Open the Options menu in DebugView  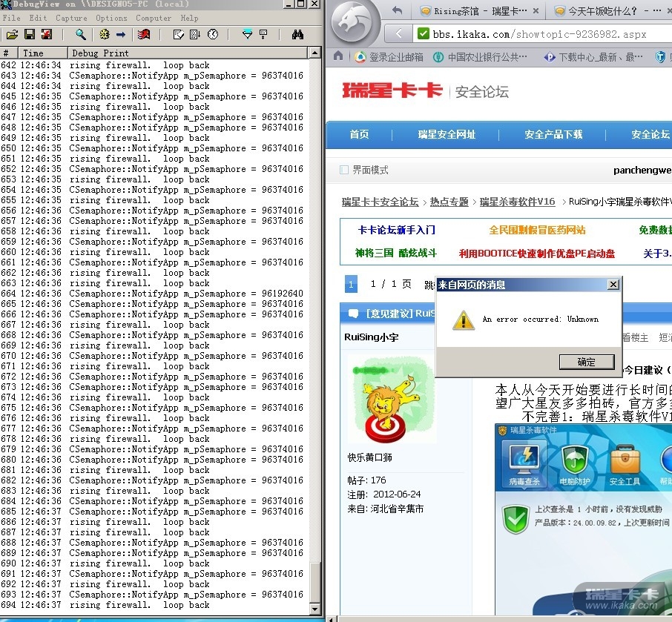coord(111,18)
